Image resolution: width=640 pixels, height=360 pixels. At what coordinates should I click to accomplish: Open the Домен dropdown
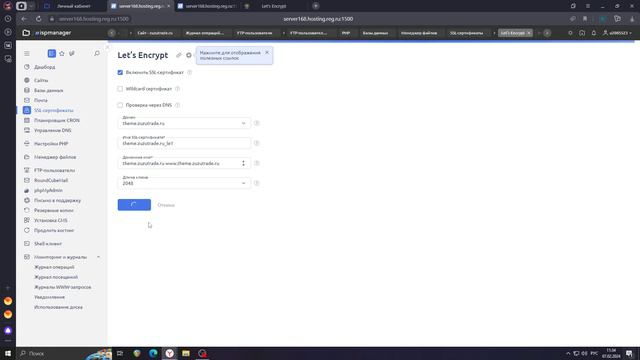tap(184, 122)
